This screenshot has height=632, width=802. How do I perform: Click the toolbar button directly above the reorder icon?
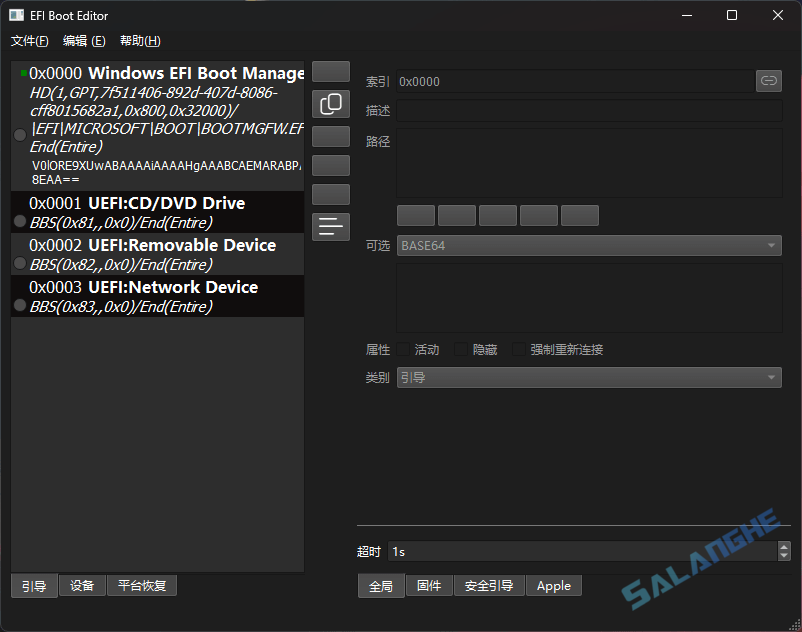(x=331, y=194)
